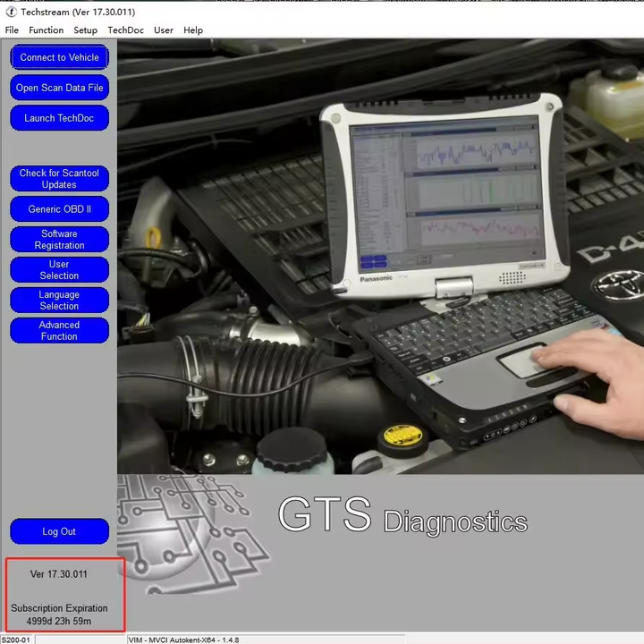
Task: Open the Setup menu
Action: pos(86,30)
